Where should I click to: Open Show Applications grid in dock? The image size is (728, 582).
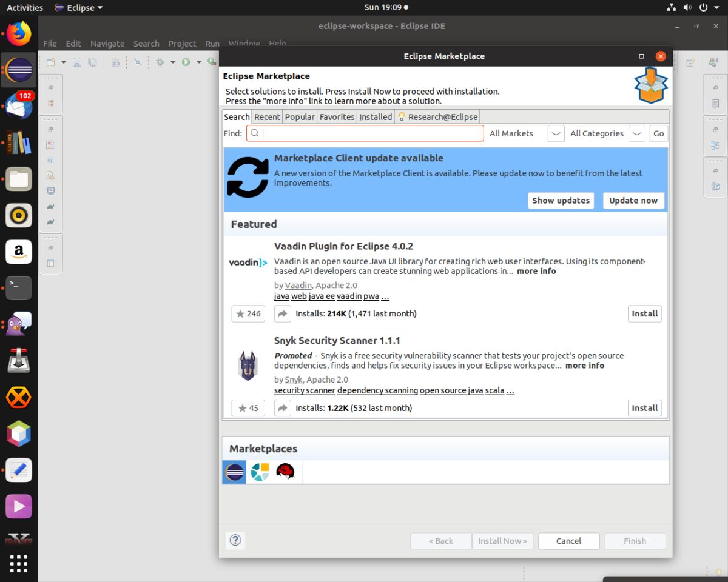click(x=19, y=563)
